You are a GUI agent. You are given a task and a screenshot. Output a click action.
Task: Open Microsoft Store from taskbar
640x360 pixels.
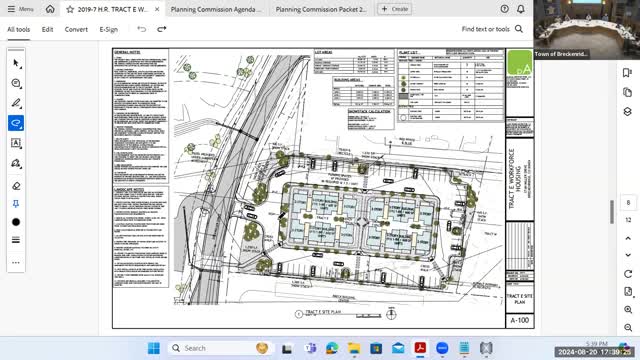(x=376, y=348)
